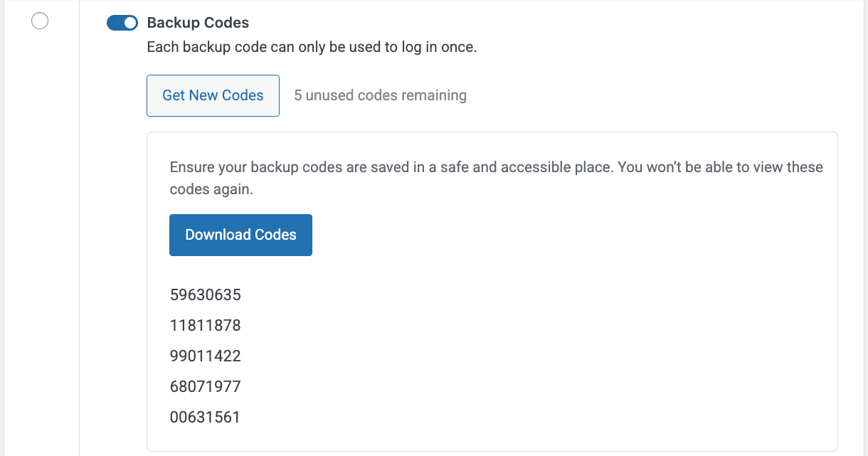This screenshot has width=868, height=456.
Task: Click the last code 00631561
Action: pyautogui.click(x=205, y=417)
